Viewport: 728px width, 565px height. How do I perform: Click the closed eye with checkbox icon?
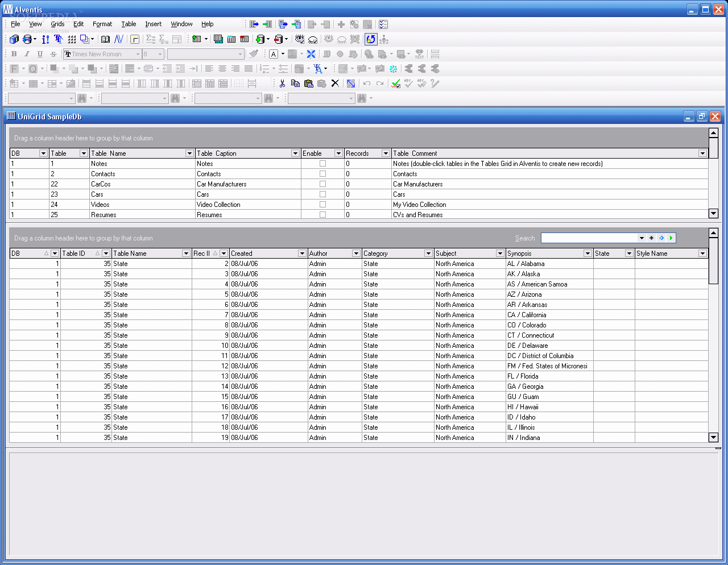coord(313,39)
